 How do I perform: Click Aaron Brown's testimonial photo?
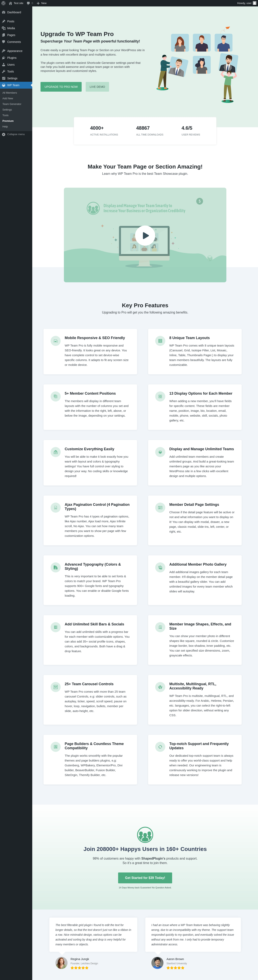157,962
